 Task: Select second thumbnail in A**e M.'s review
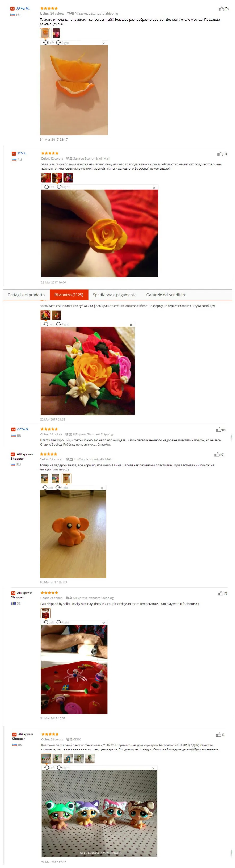coord(56,33)
